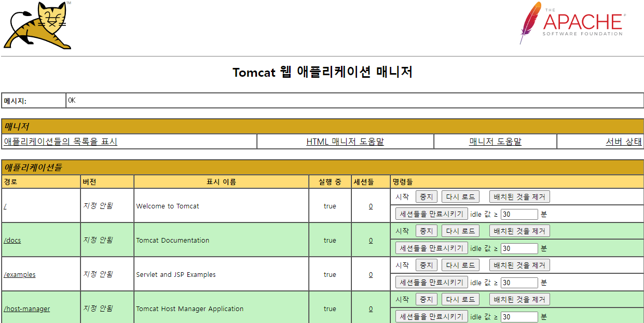Expire sessions for Tomcat Host Manager

point(432,316)
